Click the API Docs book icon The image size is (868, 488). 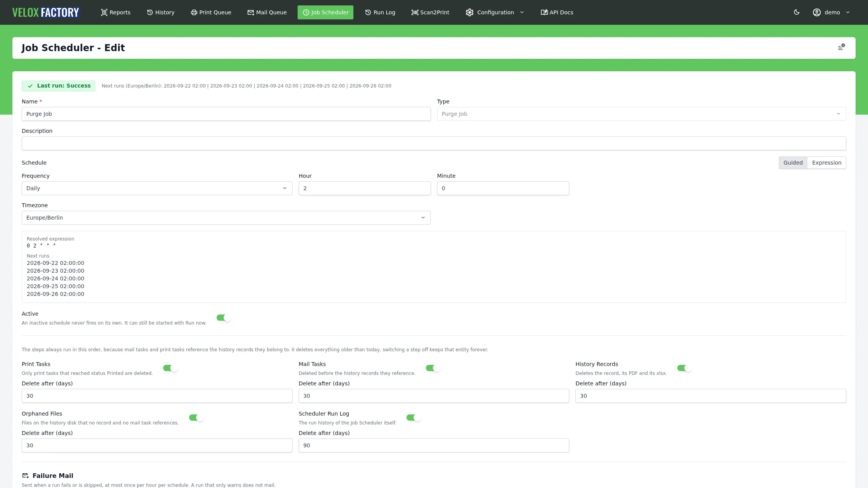coord(544,12)
